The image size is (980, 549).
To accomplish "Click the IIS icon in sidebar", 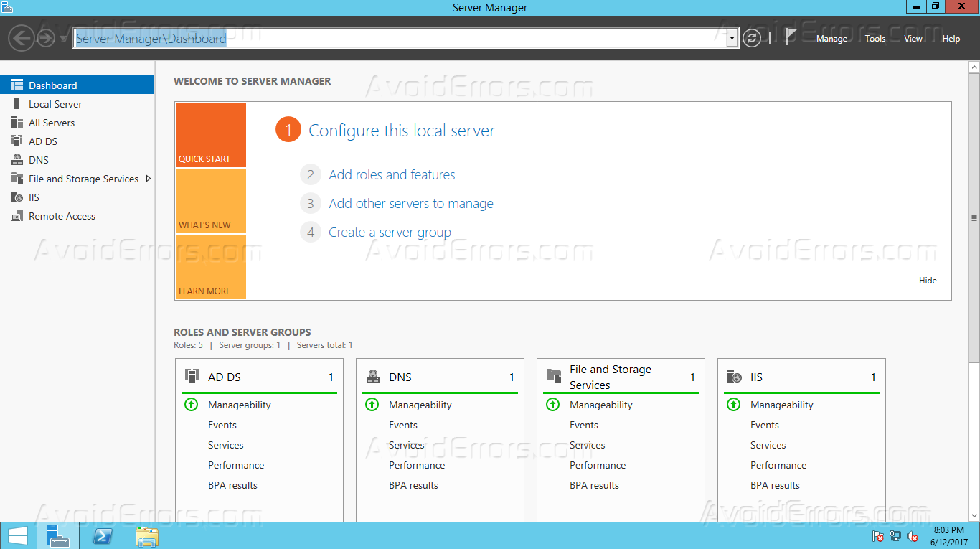I will point(17,197).
